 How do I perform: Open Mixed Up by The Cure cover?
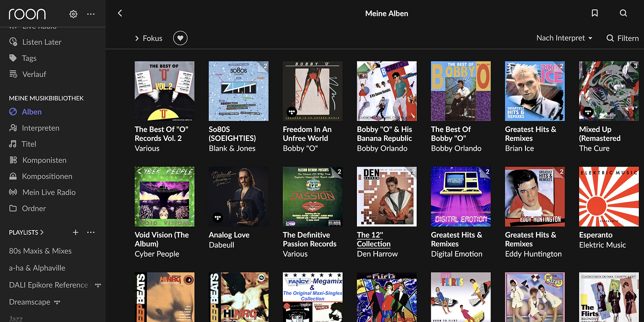click(x=609, y=91)
